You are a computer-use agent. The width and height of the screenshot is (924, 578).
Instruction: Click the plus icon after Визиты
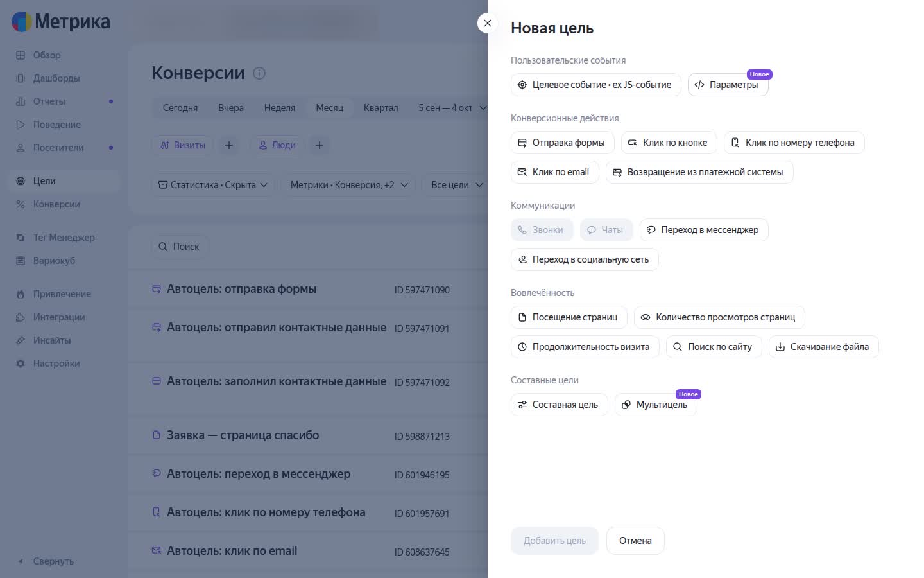pos(229,145)
